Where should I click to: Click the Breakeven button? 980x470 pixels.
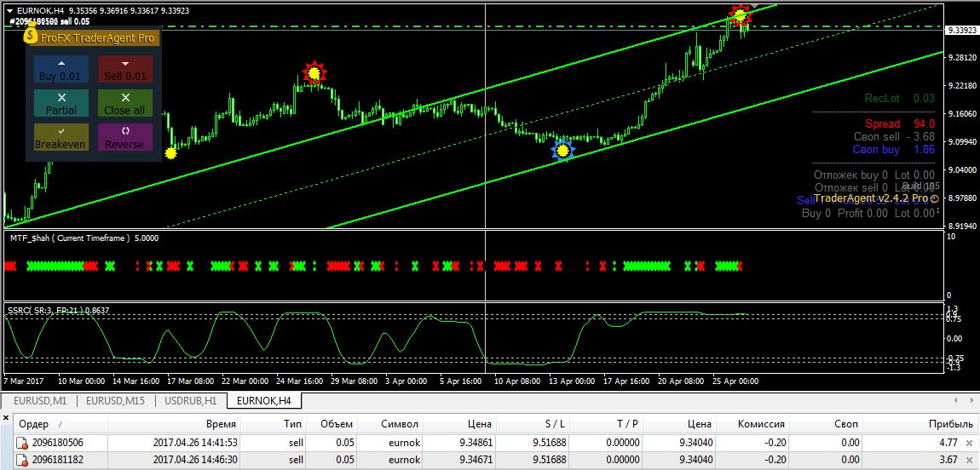[x=61, y=137]
